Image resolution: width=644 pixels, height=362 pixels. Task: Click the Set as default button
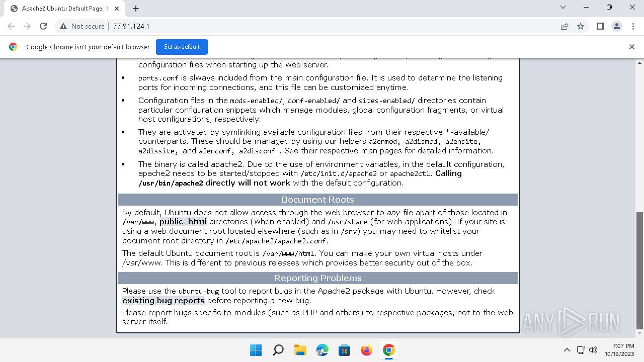pyautogui.click(x=182, y=47)
